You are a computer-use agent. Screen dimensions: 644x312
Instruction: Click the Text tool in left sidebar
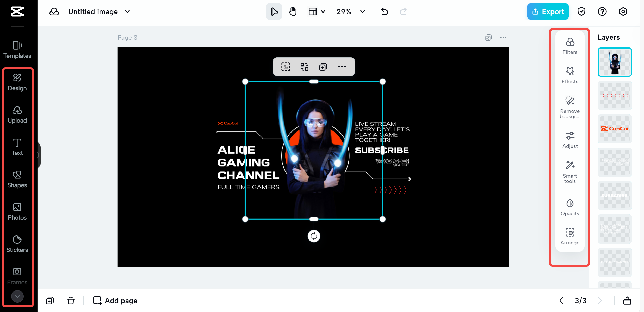[17, 147]
